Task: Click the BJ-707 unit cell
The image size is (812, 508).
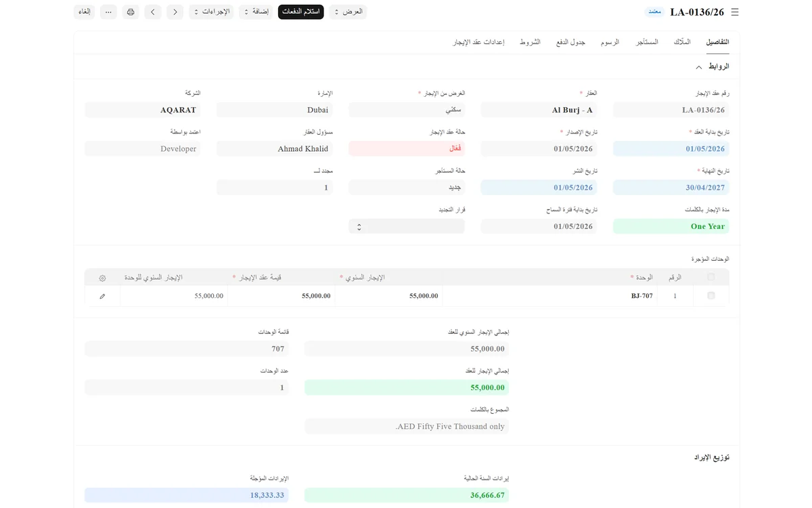Action: pyautogui.click(x=549, y=296)
